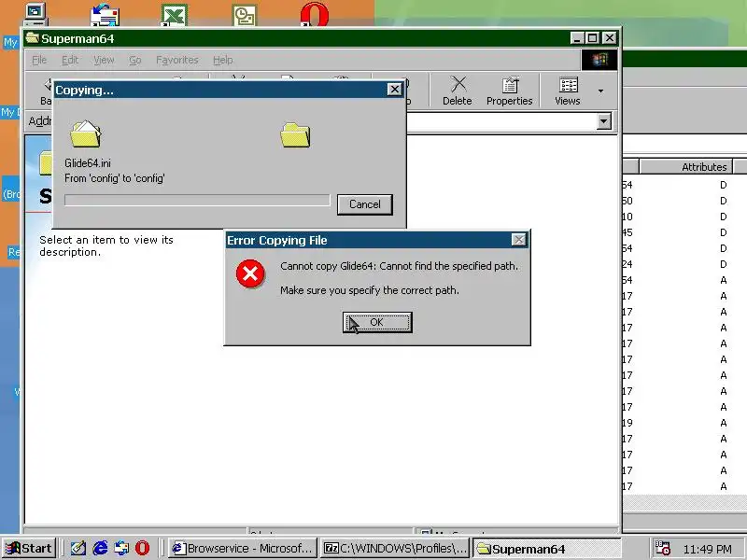Click 'Make sure you specify the correct path'
747x560 pixels.
coord(370,290)
